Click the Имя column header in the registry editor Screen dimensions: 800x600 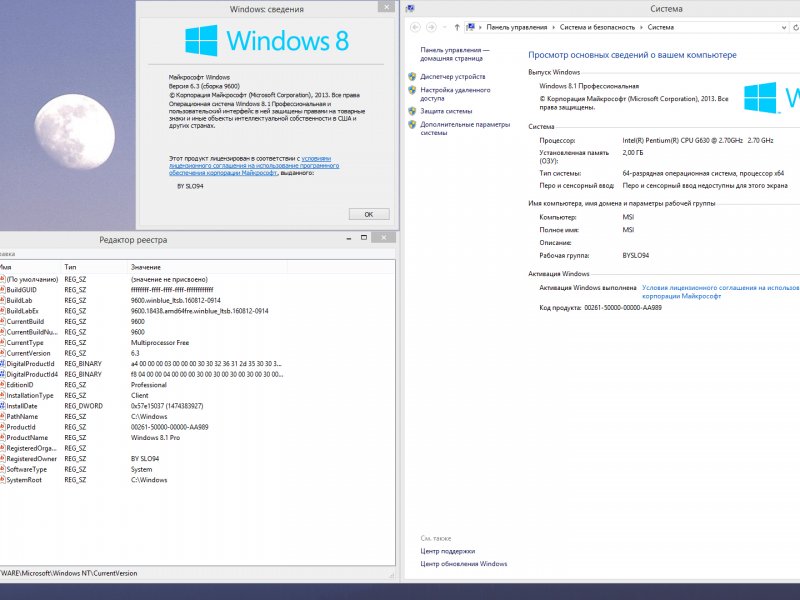(x=30, y=267)
